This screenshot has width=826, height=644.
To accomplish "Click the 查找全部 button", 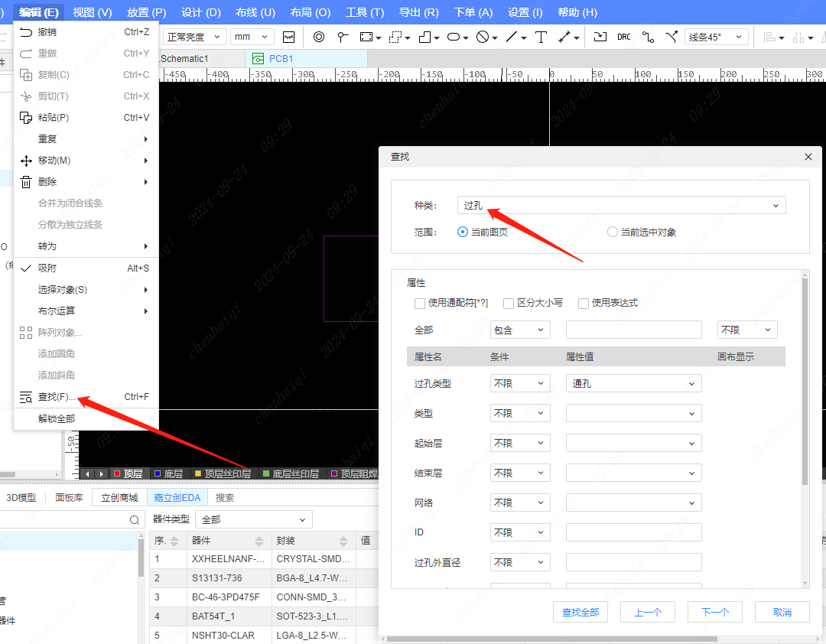I will (x=580, y=612).
